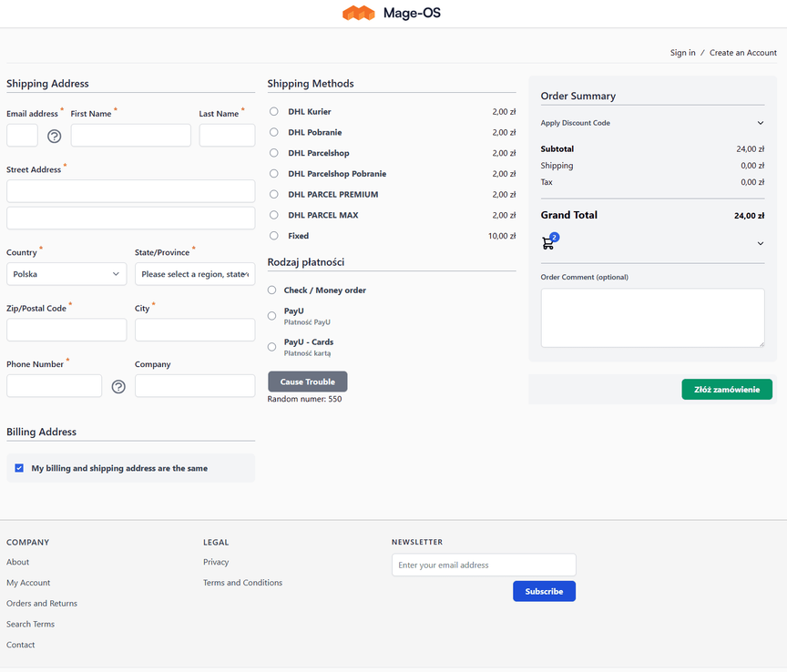This screenshot has height=672, width=787.
Task: Open the Contact footer link
Action: click(21, 645)
